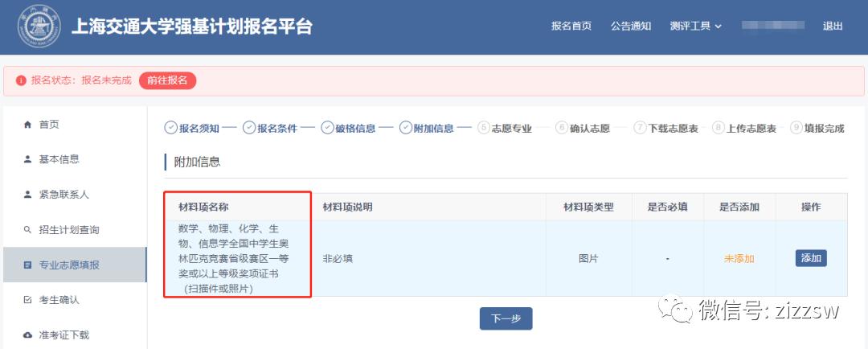
Task: Open 公告通知 in top navigation
Action: 631,26
